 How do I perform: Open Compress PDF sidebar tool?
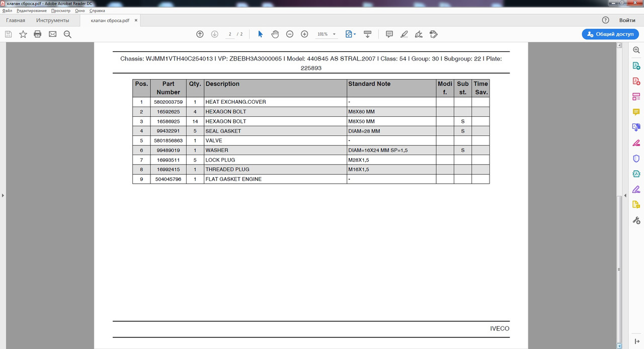click(x=636, y=174)
